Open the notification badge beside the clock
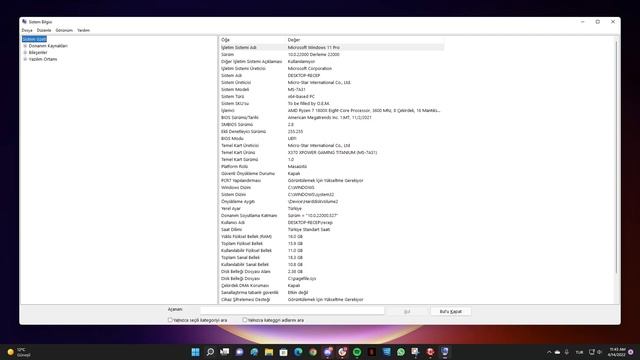Screen dimensions: 640x360 click(631, 352)
